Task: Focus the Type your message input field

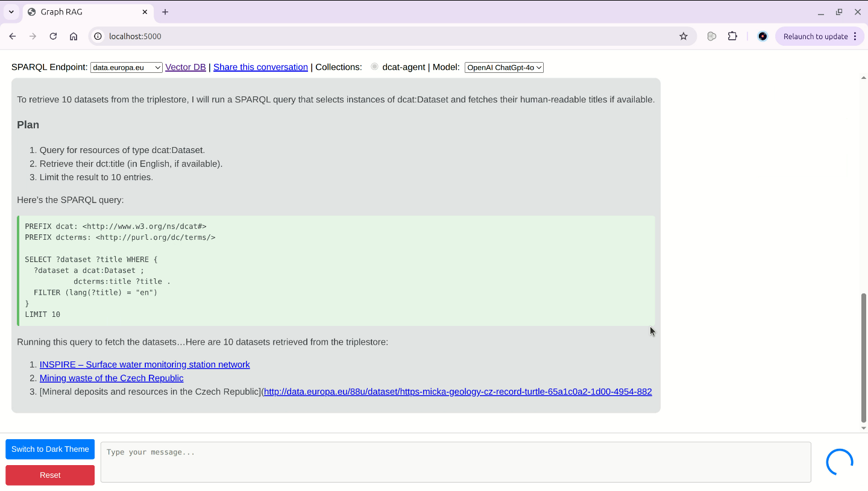Action: click(x=455, y=462)
